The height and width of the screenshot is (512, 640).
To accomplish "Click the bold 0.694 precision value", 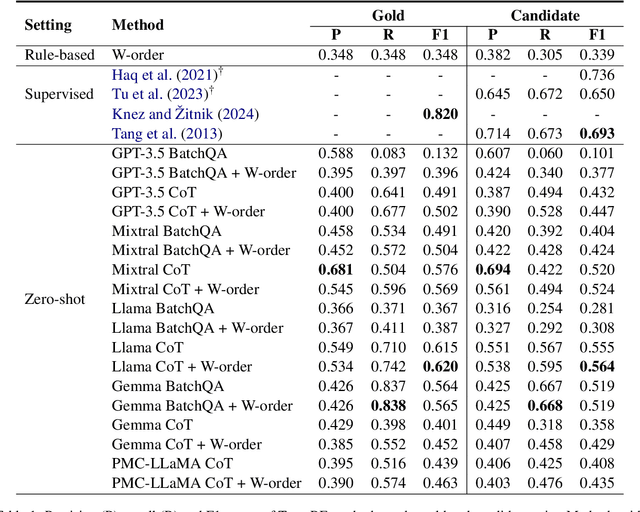I will coord(494,270).
